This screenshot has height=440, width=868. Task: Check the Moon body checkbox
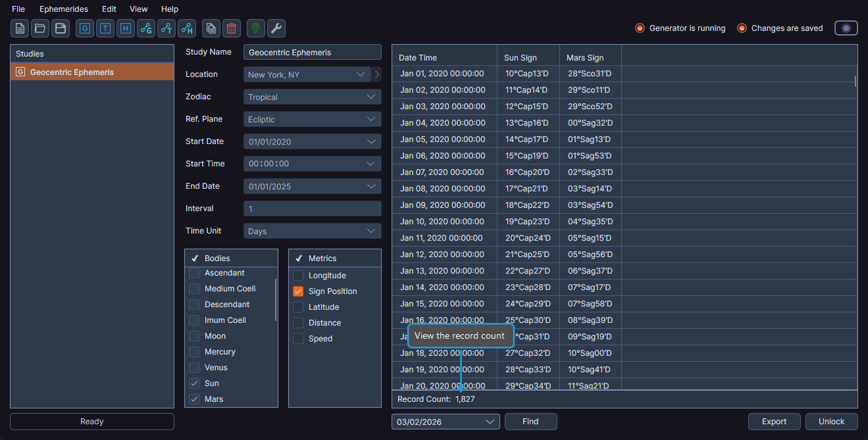pos(194,335)
